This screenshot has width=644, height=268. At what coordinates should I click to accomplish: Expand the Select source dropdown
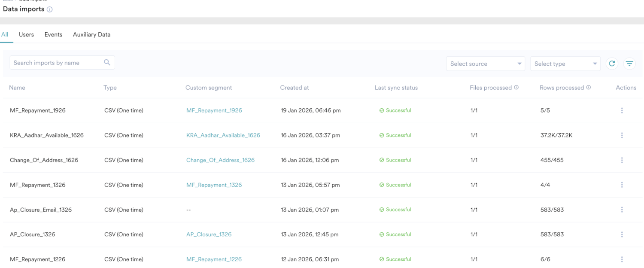(486, 64)
